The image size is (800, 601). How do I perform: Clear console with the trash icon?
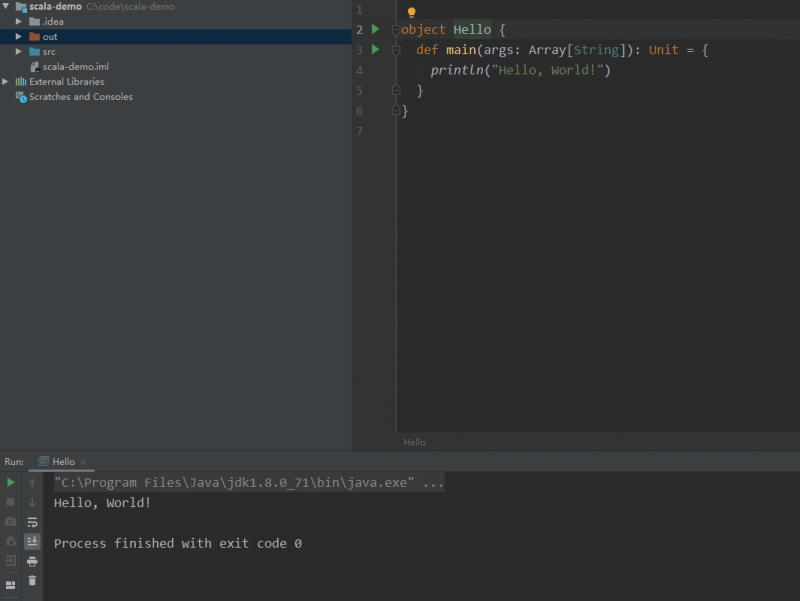coord(32,581)
